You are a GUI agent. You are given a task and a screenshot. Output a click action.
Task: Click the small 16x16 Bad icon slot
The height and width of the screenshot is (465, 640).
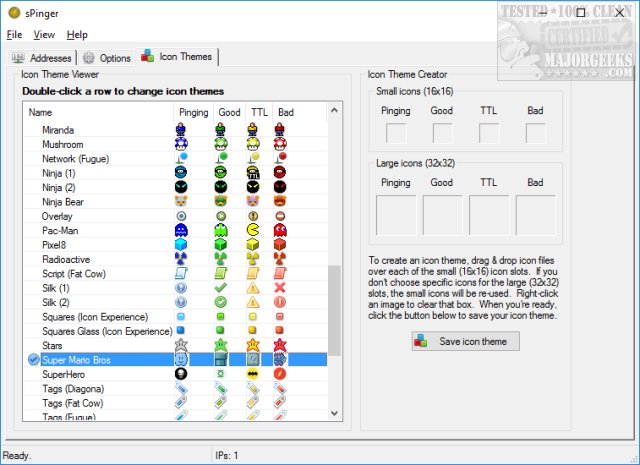pyautogui.click(x=536, y=133)
